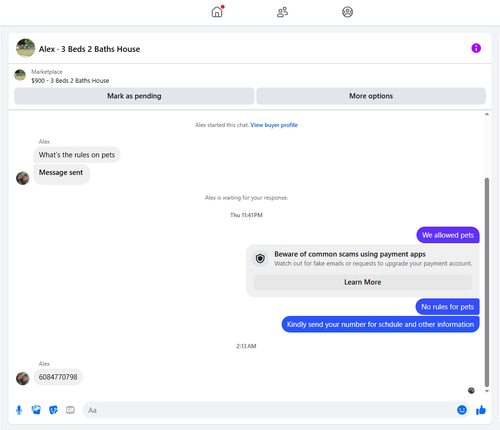This screenshot has width=500, height=430.
Task: Choose a sticker icon
Action: (x=53, y=410)
